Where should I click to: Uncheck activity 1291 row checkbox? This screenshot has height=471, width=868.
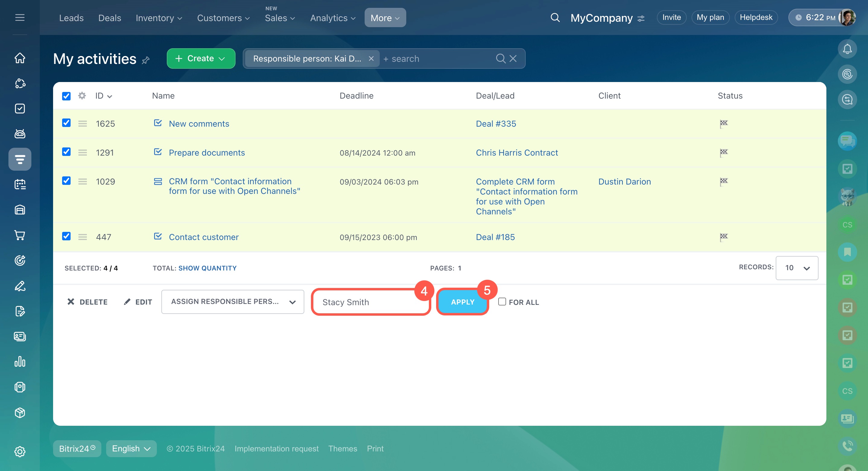[66, 152]
